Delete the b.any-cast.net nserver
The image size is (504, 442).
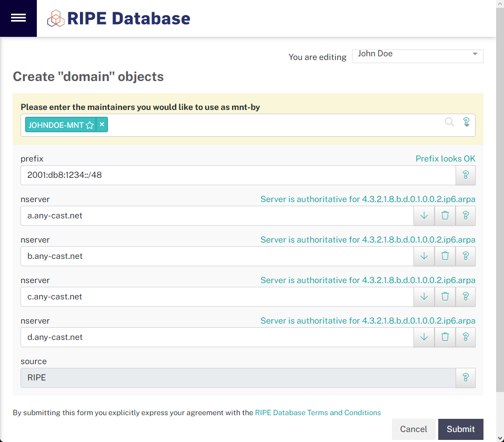[445, 256]
